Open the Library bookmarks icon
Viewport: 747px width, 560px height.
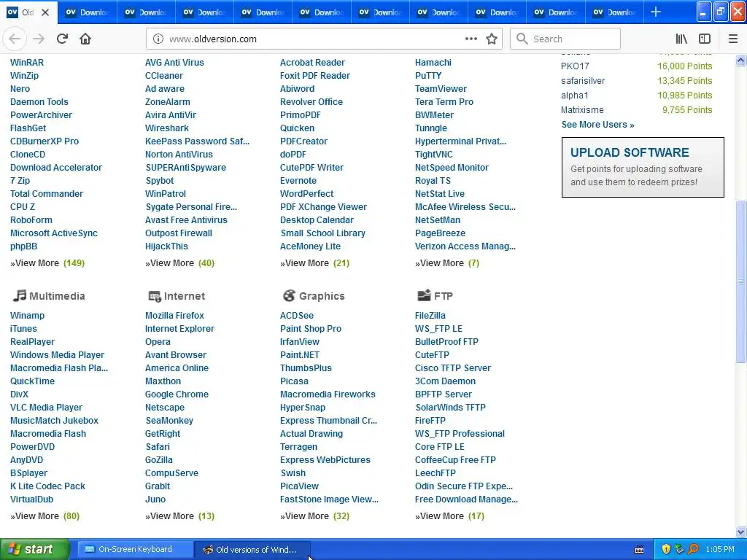coord(681,39)
